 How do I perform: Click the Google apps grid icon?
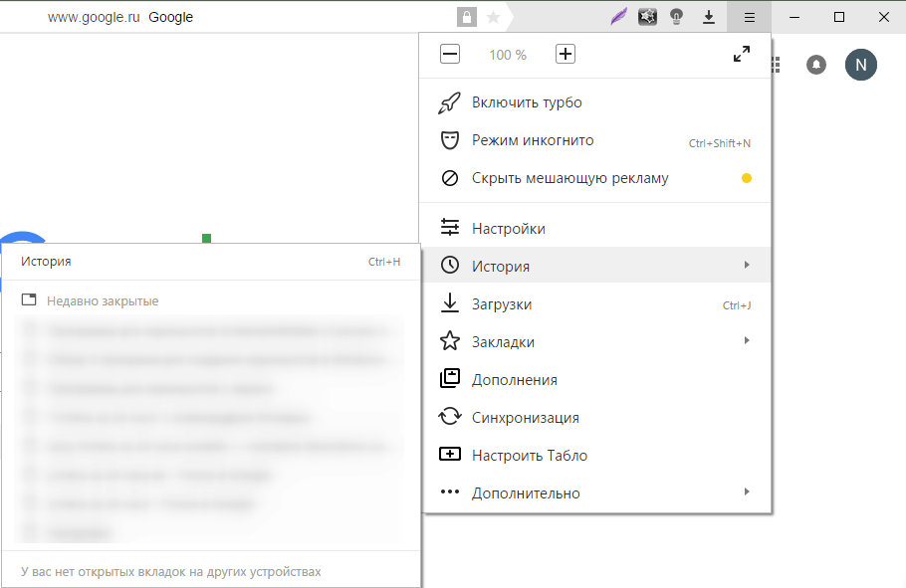coord(776,65)
